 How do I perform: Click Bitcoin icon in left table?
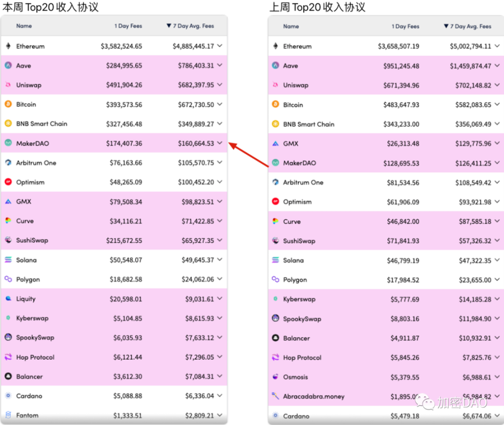(8, 104)
